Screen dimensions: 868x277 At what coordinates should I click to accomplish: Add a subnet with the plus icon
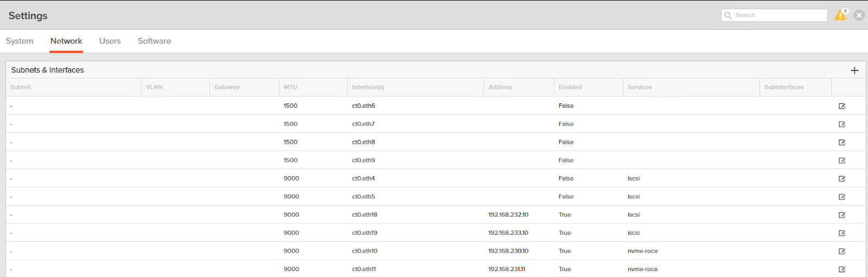pyautogui.click(x=854, y=70)
